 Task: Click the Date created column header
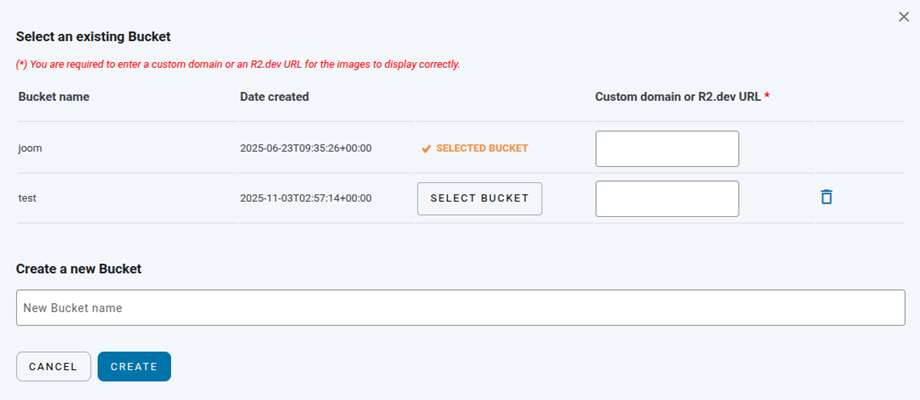(274, 97)
